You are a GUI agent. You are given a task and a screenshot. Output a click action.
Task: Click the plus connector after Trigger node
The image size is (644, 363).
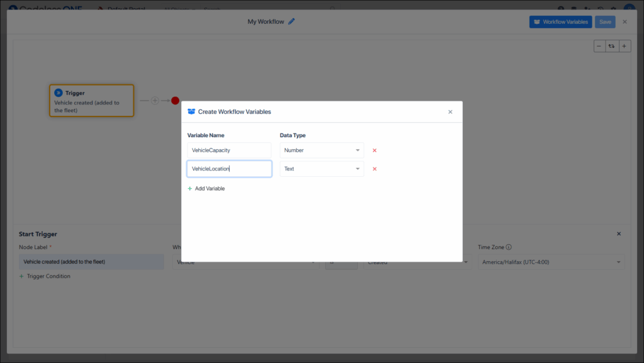pos(155,101)
